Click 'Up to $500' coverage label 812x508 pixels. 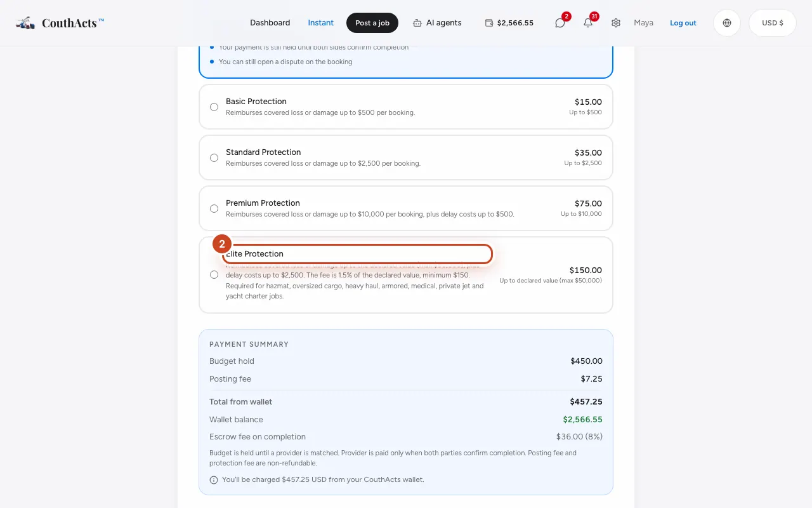pyautogui.click(x=586, y=112)
